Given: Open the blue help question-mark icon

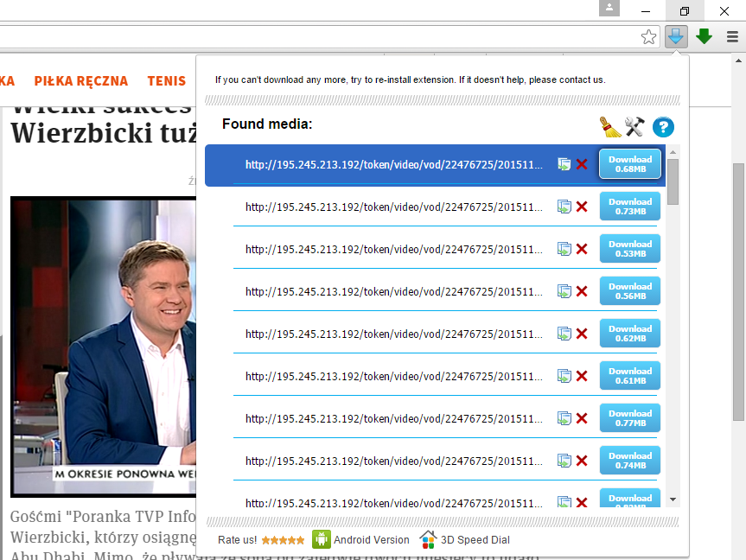Looking at the screenshot, I should (663, 127).
